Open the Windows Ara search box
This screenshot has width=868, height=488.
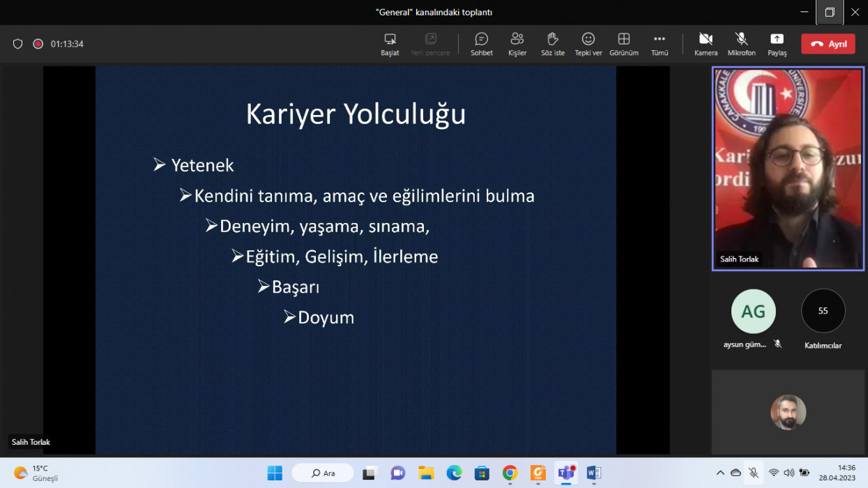323,473
